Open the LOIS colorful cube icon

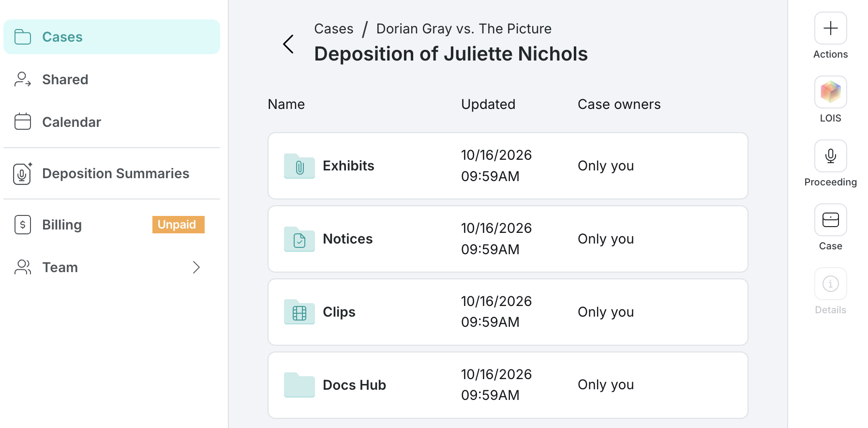[830, 92]
